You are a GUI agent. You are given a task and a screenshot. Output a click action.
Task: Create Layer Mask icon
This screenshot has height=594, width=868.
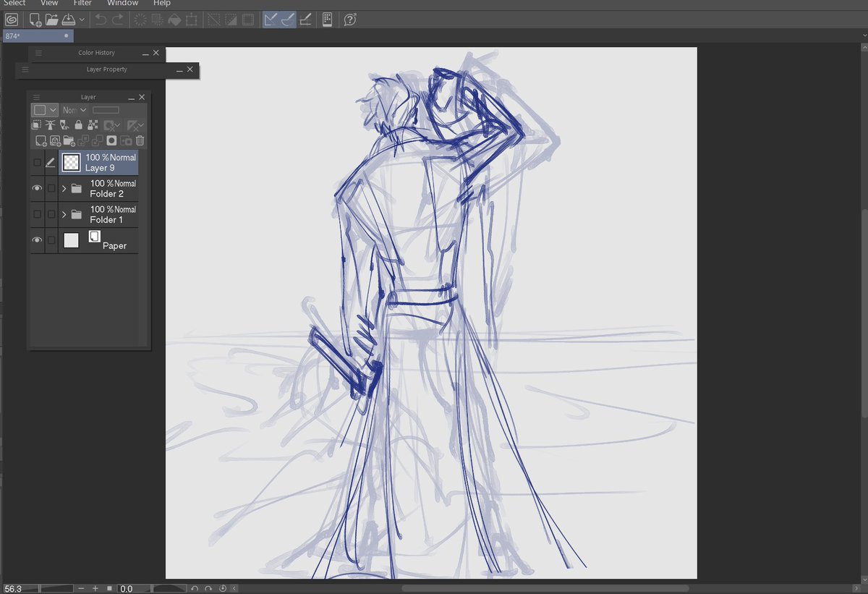coord(111,140)
